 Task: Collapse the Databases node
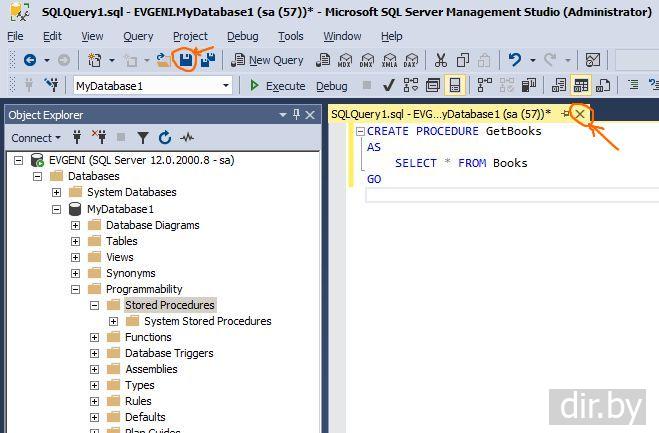[x=37, y=176]
